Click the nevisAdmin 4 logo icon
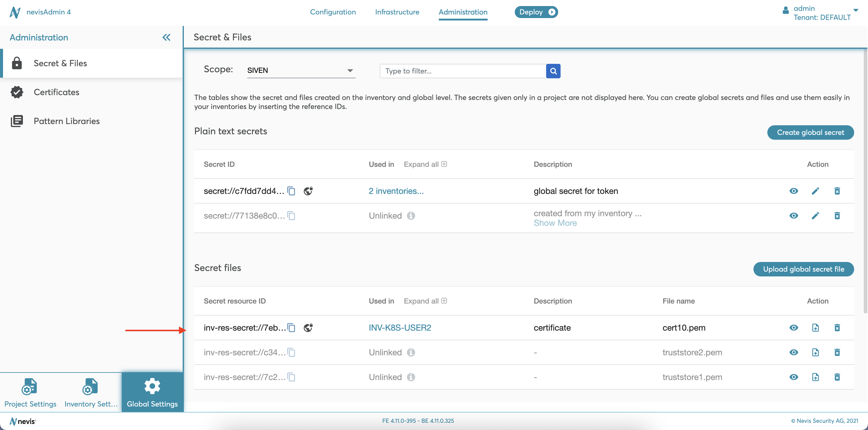 pos(15,12)
